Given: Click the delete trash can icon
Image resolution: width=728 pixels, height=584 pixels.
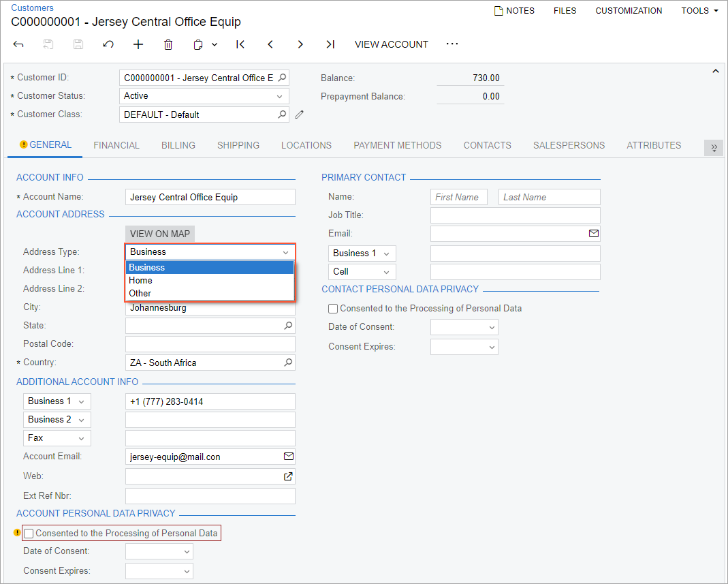Looking at the screenshot, I should click(168, 44).
